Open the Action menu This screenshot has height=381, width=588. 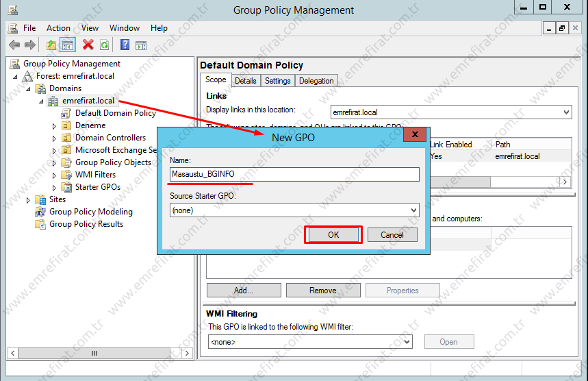[x=58, y=28]
